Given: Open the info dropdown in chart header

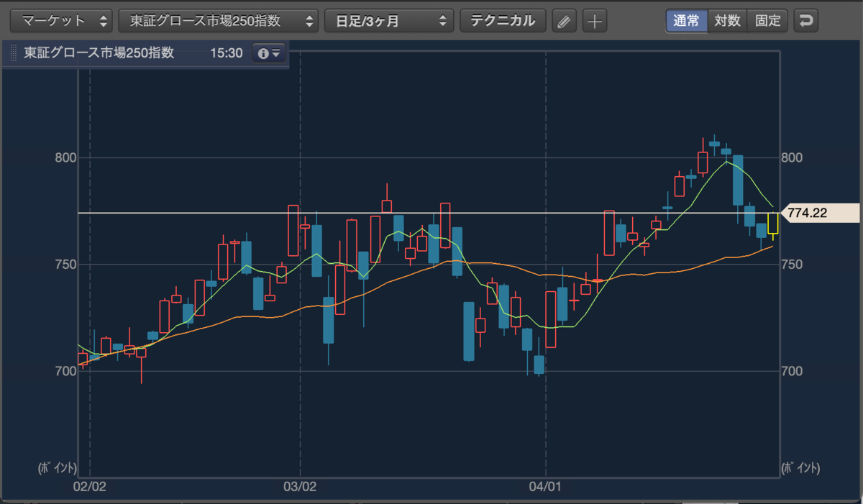Looking at the screenshot, I should click(x=270, y=54).
